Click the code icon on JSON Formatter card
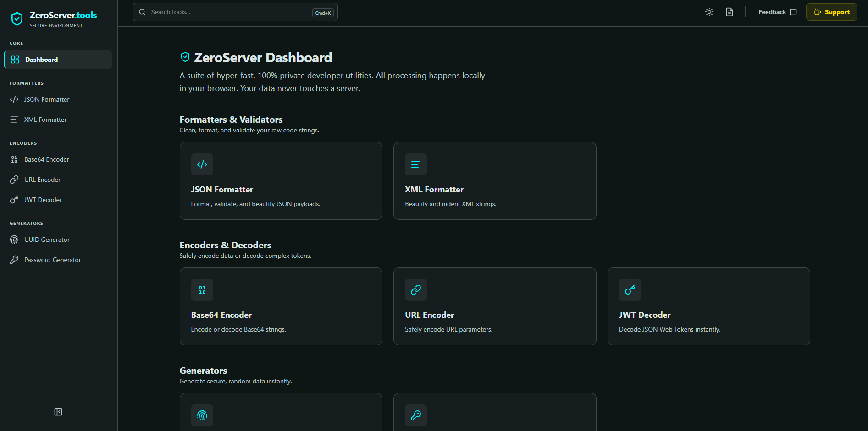This screenshot has width=868, height=431. [202, 164]
